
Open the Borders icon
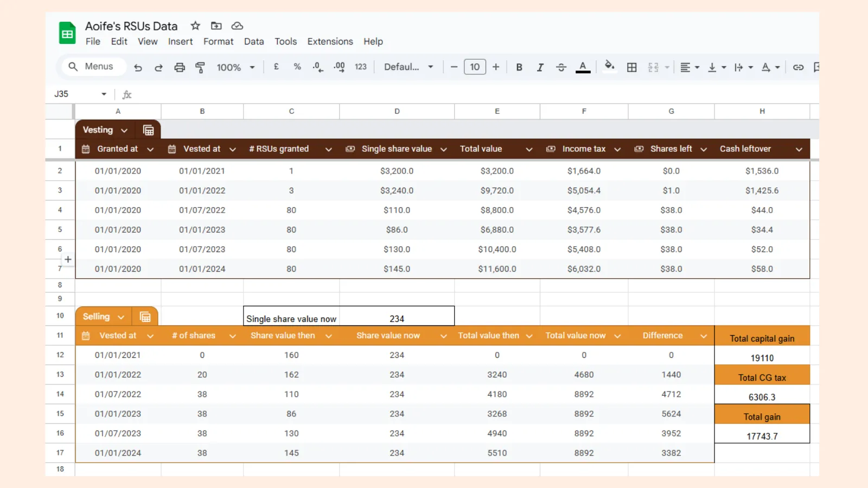tap(631, 67)
